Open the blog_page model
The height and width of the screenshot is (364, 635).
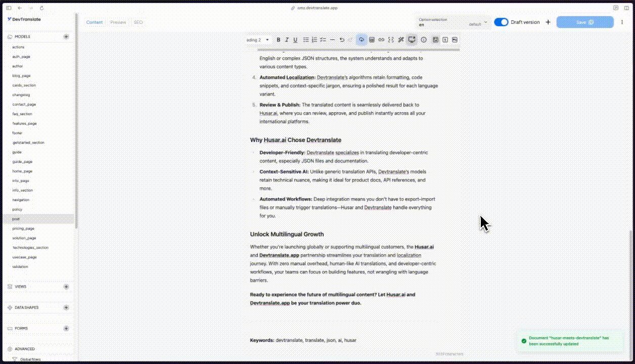coord(21,76)
